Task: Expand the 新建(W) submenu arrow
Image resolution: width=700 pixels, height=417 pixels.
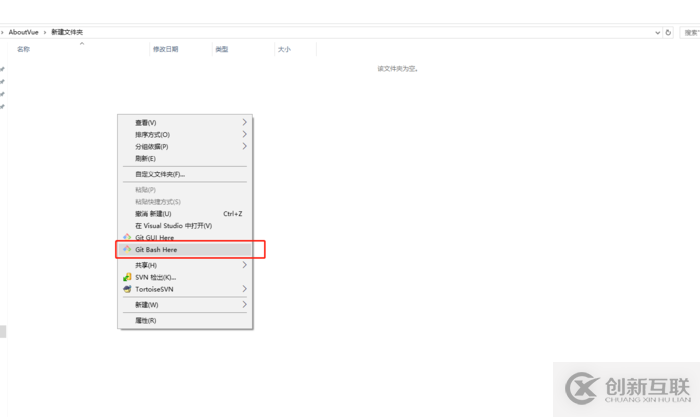Action: point(244,304)
